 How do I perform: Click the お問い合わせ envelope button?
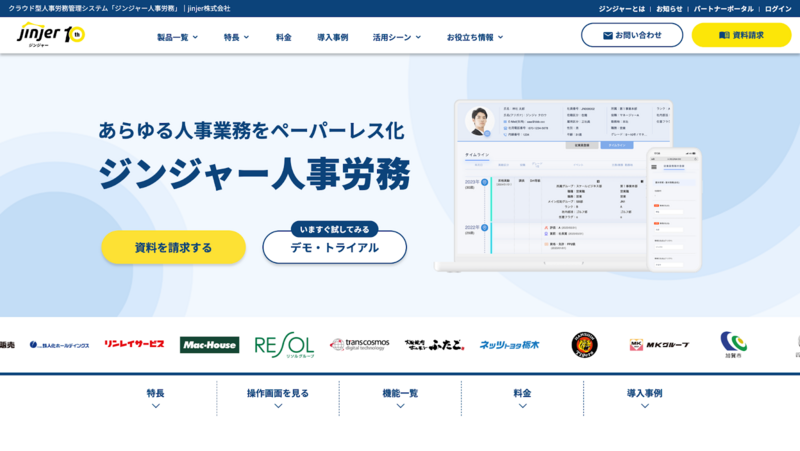pos(632,35)
